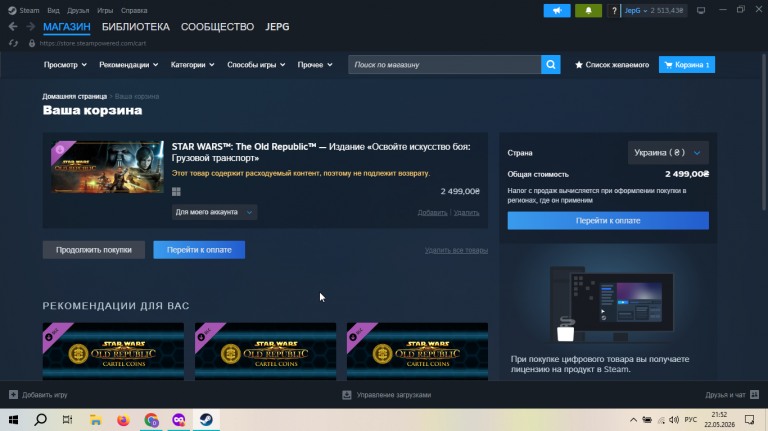The height and width of the screenshot is (431, 768).
Task: Open Friends and chat icon
Action: click(755, 394)
